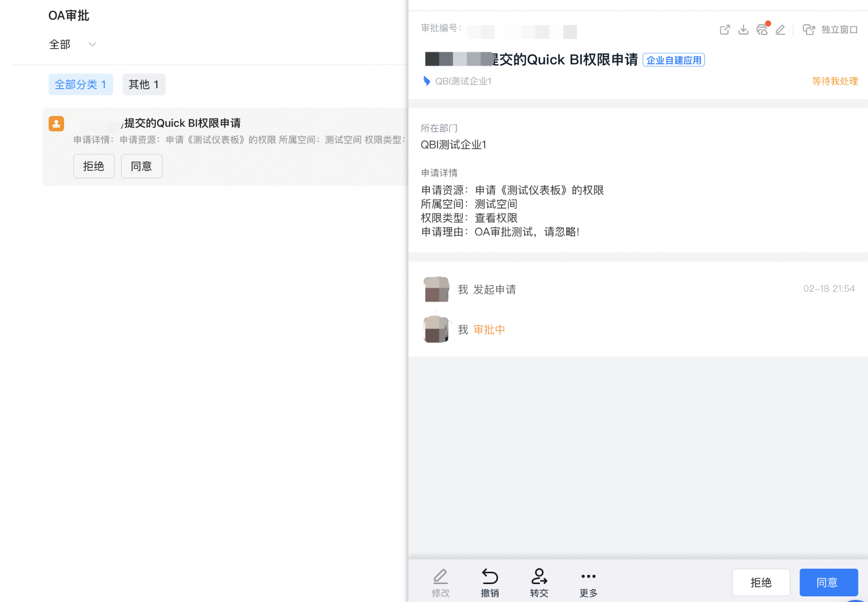Click 撤销 to withdraw the request

(490, 583)
